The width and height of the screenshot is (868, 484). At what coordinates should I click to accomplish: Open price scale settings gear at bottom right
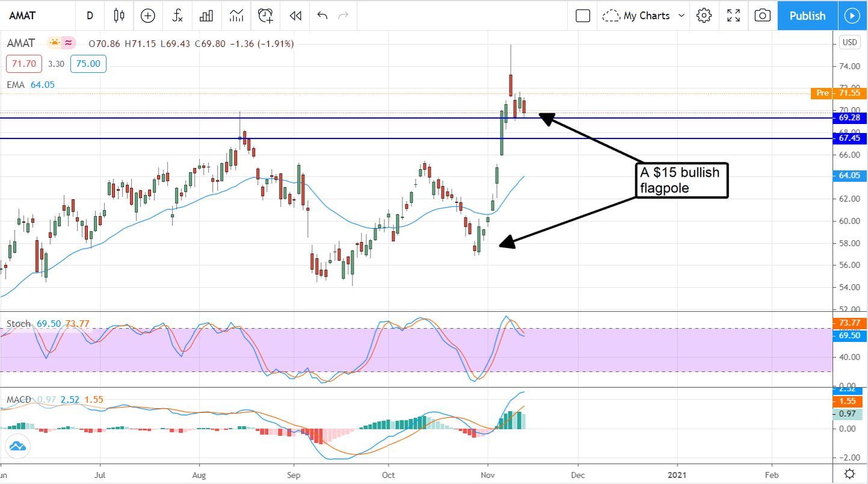pyautogui.click(x=849, y=473)
